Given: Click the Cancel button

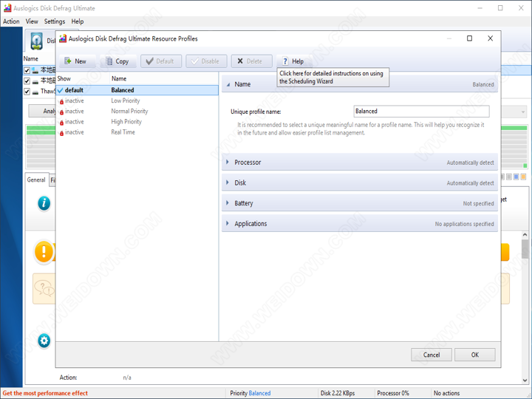Looking at the screenshot, I should 432,355.
